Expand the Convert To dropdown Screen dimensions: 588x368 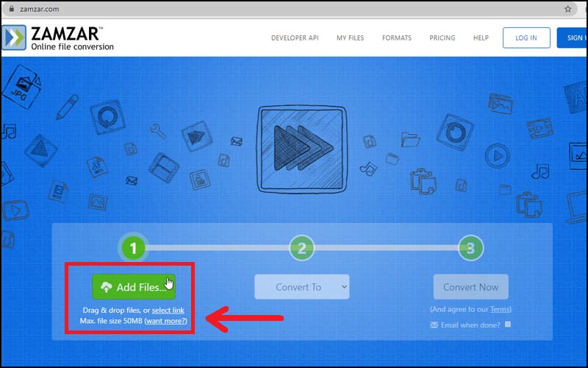point(302,287)
